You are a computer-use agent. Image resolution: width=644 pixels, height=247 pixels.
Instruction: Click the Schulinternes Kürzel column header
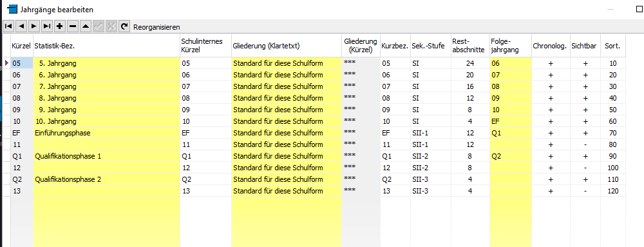[206, 46]
